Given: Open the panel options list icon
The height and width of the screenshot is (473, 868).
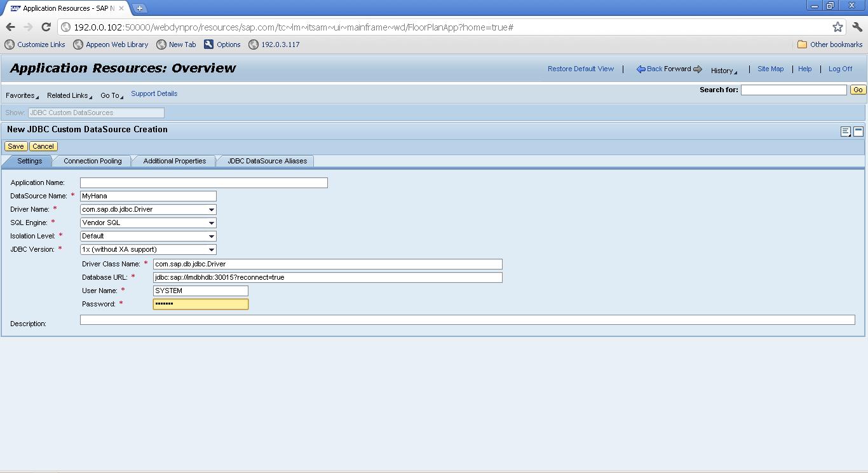Looking at the screenshot, I should 845,132.
